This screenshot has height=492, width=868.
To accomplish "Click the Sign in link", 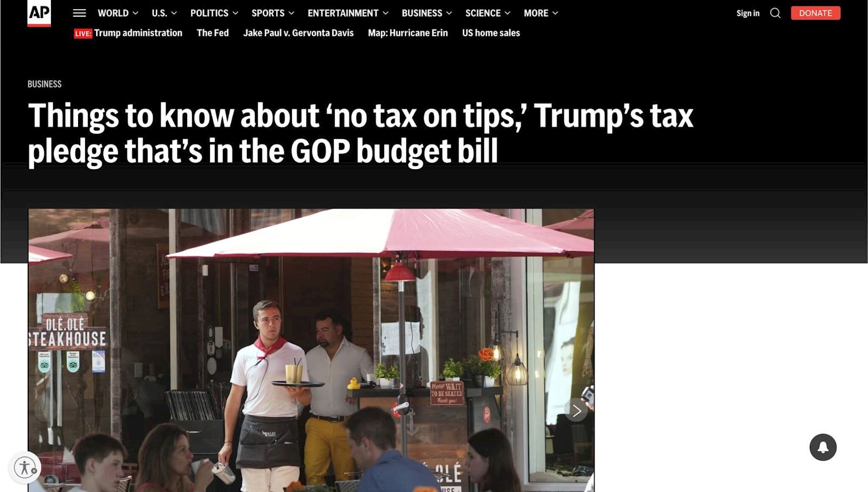I will pyautogui.click(x=748, y=13).
